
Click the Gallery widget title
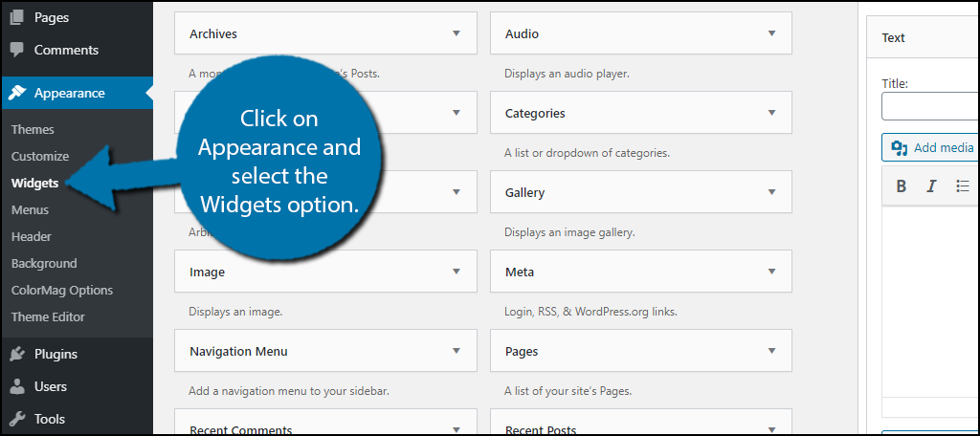[525, 192]
